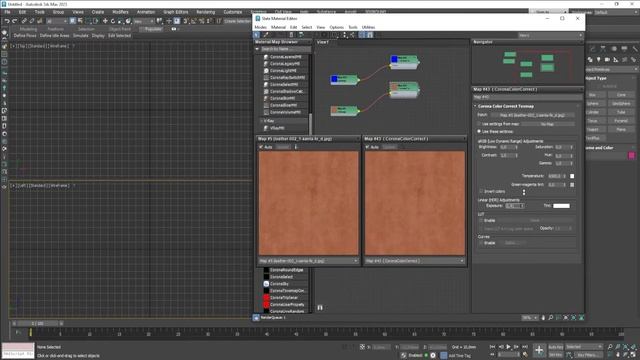
Task: Select the Unlink Selection tool
Action: tap(32, 21)
